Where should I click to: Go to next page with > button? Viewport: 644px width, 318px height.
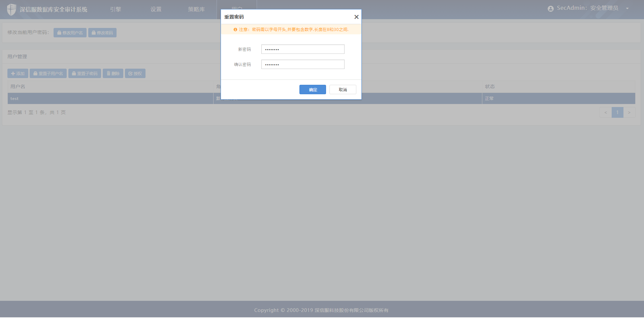(629, 112)
